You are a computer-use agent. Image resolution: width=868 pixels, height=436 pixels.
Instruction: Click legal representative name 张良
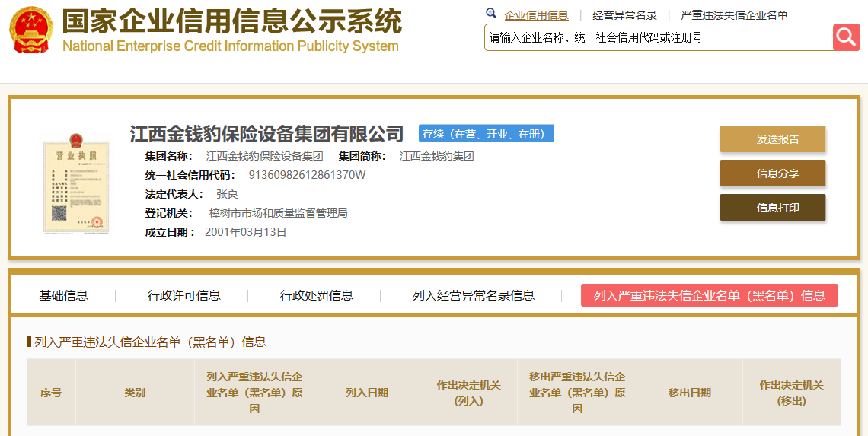click(x=227, y=194)
